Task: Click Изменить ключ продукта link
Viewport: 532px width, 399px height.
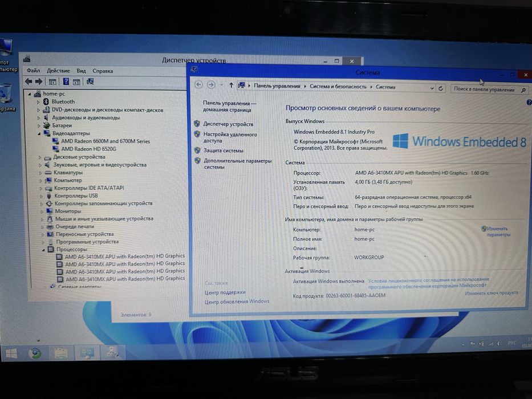Action: [492, 293]
